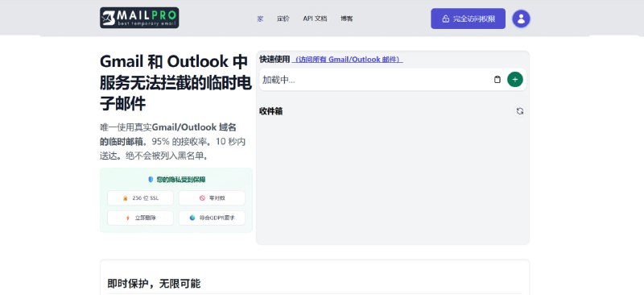Click the Gmail 和 Outlook main headline
This screenshot has width=644, height=295.
pyautogui.click(x=175, y=82)
